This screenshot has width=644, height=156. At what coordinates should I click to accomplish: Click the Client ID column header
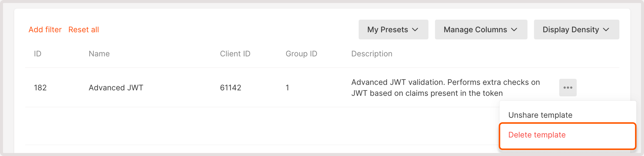[x=235, y=54]
